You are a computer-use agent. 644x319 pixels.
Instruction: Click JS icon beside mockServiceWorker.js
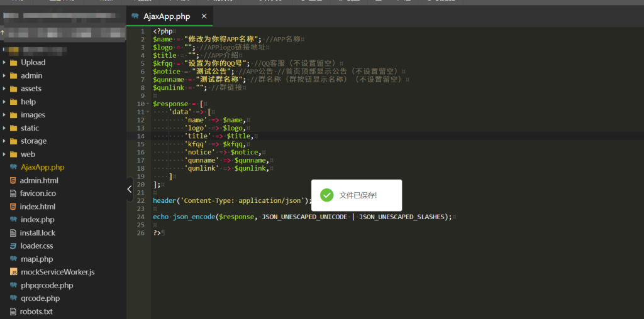pos(14,273)
